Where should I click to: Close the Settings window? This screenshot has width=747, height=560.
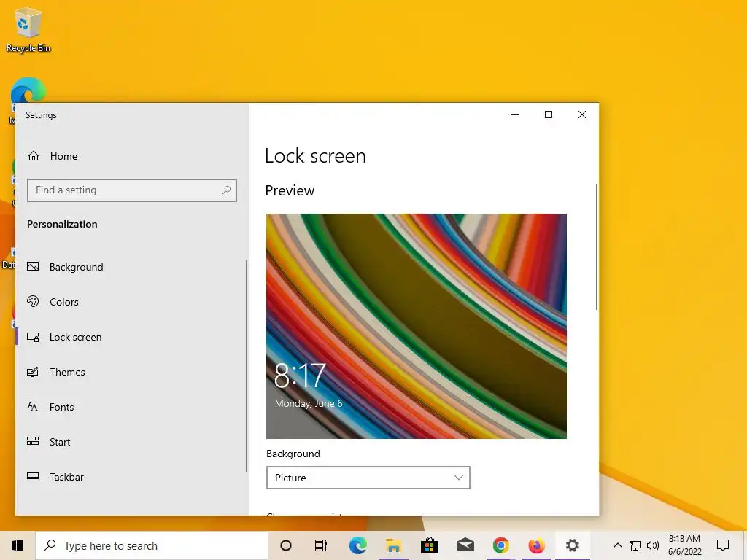click(x=581, y=114)
